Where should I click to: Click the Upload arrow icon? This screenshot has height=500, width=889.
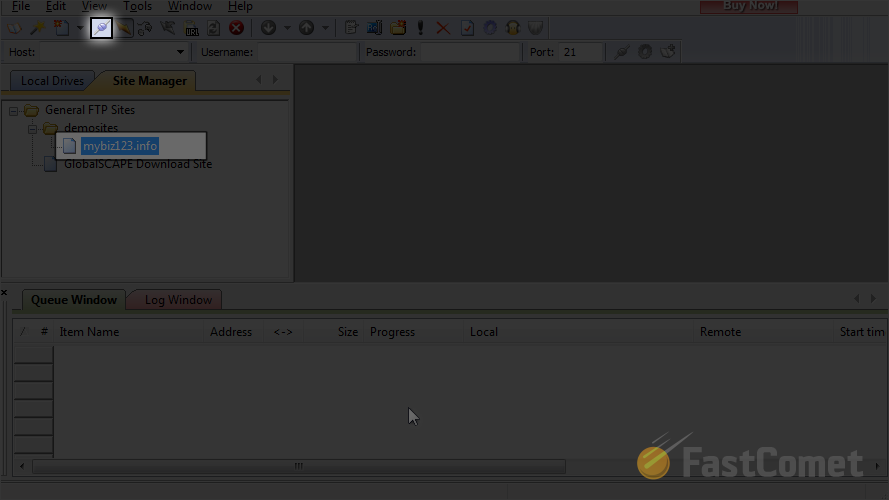tap(306, 28)
